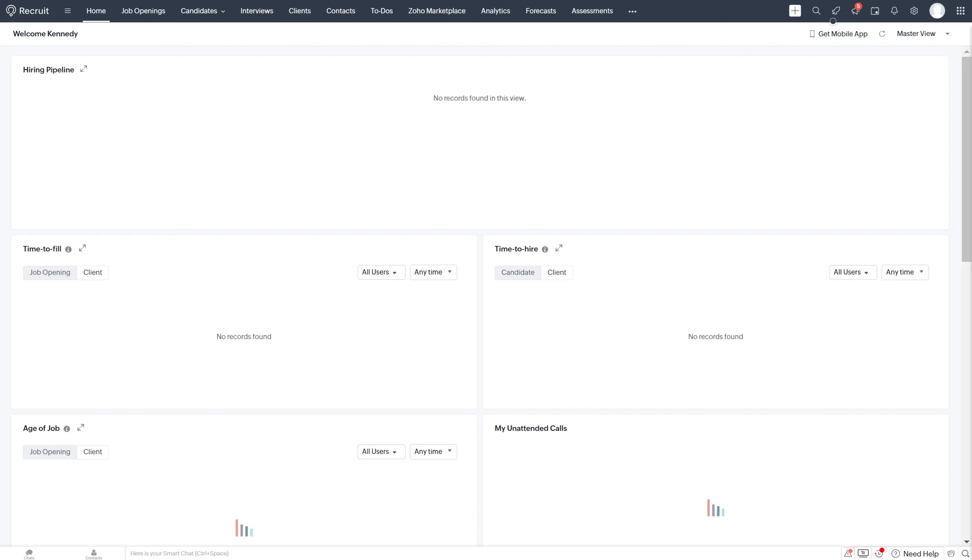Screen dimensions: 972x560
Task: Refresh the dashboard using the reload icon
Action: (x=882, y=33)
